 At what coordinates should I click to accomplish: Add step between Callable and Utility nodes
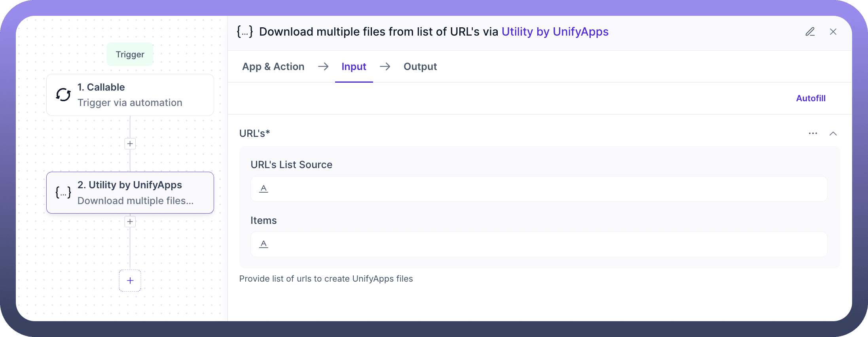click(x=130, y=144)
